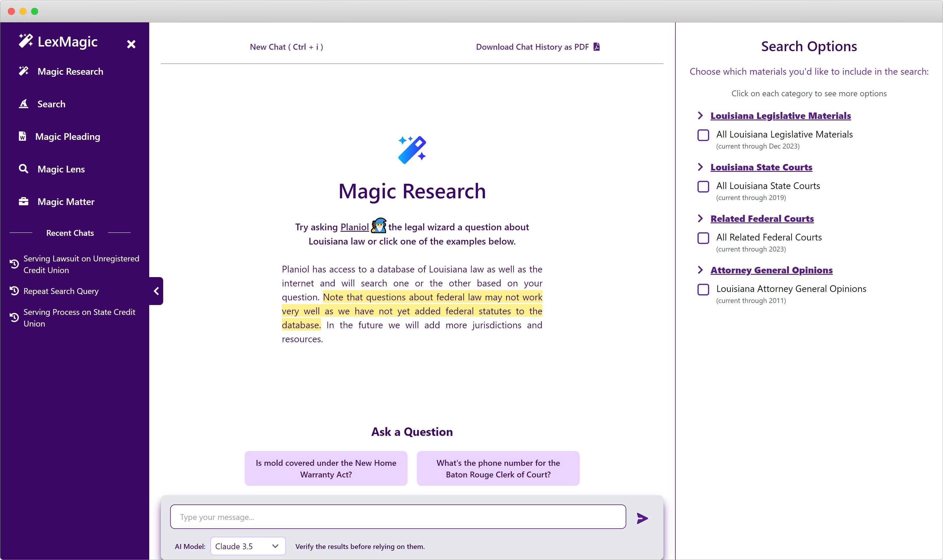This screenshot has height=560, width=943.
Task: Click the large blue magic wand graphic
Action: (x=412, y=150)
